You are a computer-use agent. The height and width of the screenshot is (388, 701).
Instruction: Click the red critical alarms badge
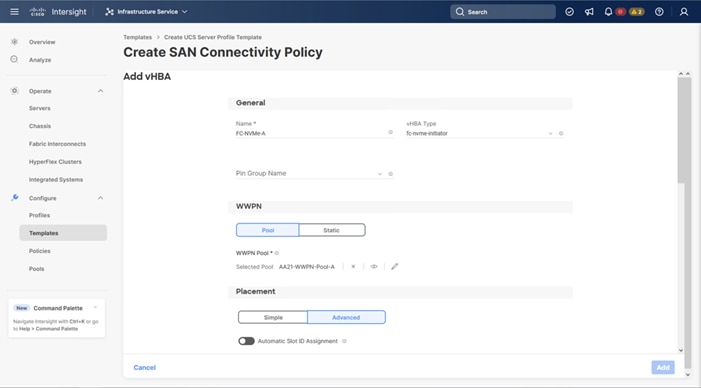tap(620, 12)
